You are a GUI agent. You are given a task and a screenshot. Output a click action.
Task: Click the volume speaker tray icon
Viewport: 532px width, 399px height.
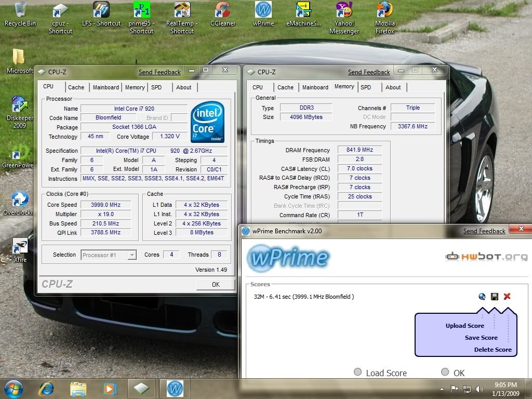pos(480,389)
